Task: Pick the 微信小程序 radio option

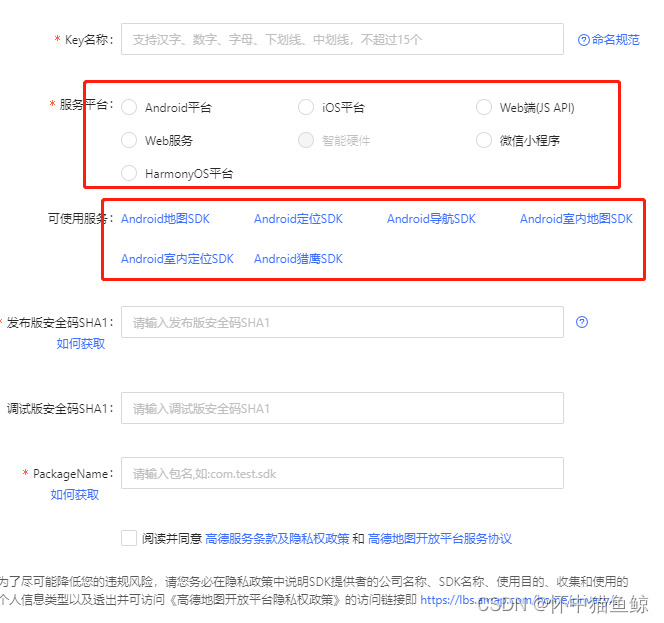Action: 484,140
